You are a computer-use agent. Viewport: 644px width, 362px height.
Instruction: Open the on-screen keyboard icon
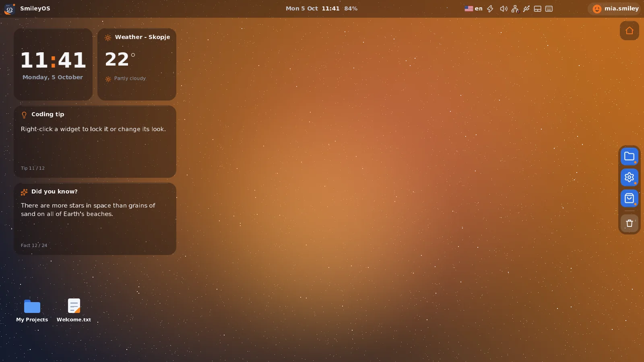[x=549, y=9]
